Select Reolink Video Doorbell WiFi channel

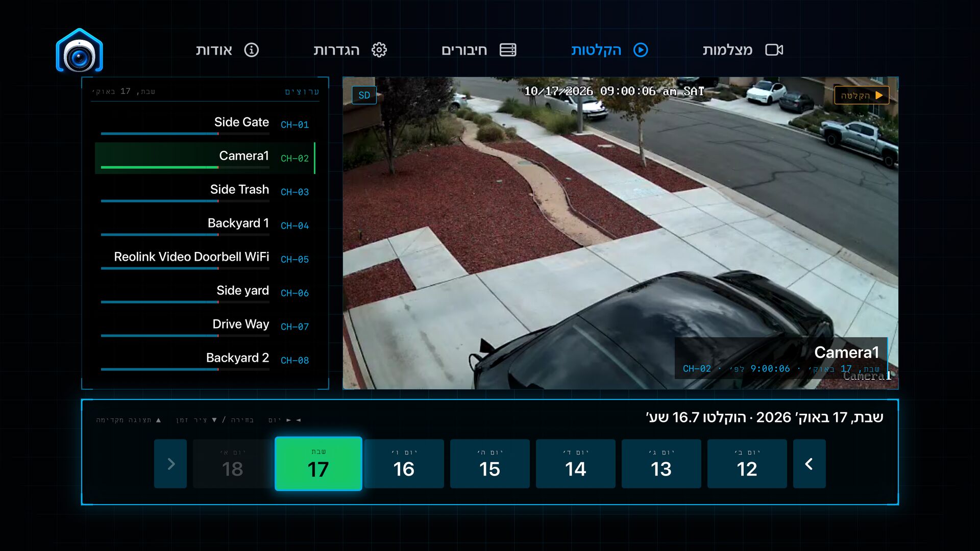pos(205,259)
